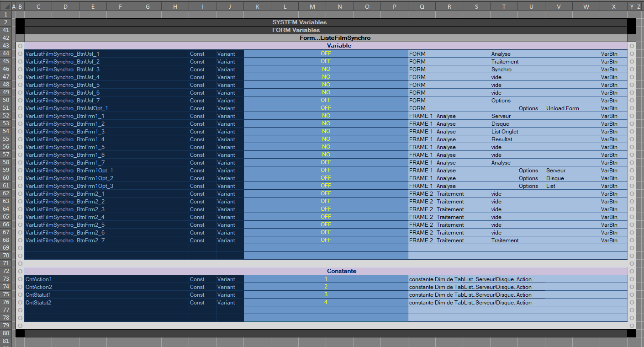Select Analyse description in the BtnUsf_1 row
This screenshot has height=347, width=644.
(501, 54)
